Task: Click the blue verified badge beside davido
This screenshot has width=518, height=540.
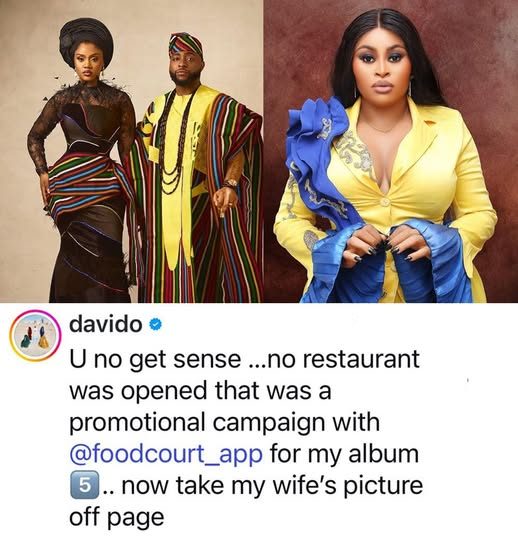Action: pos(156,324)
